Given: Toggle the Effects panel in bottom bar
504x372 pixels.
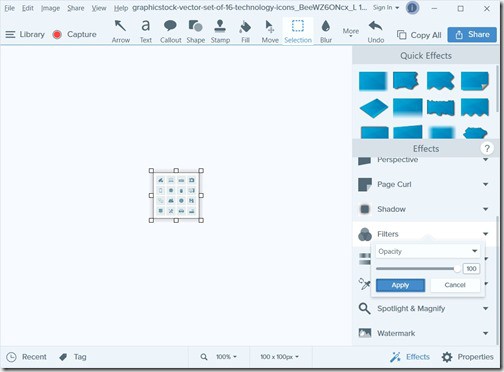Looking at the screenshot, I should coord(410,357).
